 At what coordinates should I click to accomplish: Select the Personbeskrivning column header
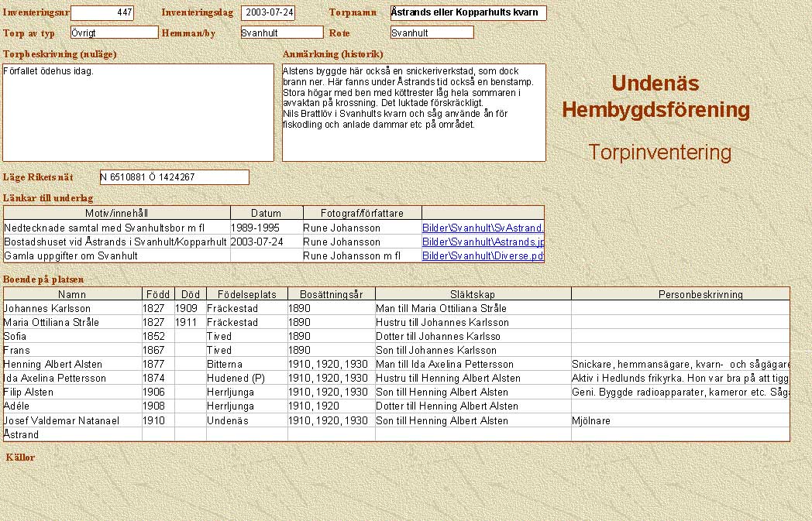[680, 294]
